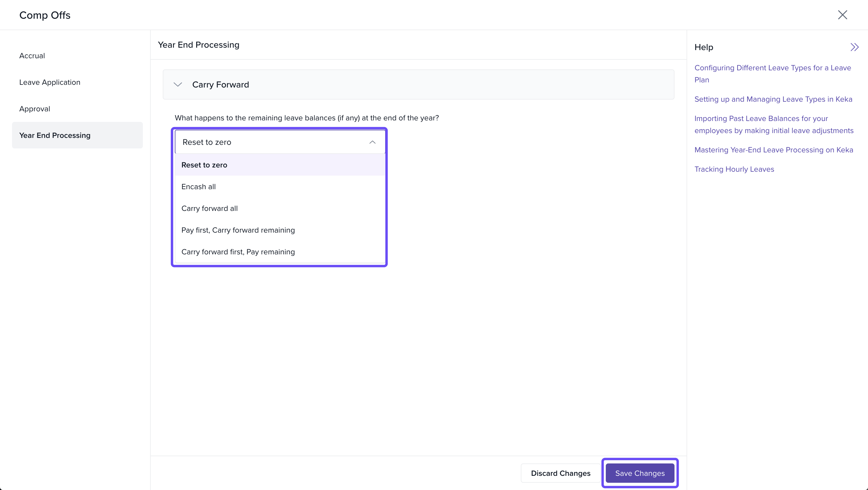Open the Accrual settings tab
The height and width of the screenshot is (490, 868).
coord(32,56)
